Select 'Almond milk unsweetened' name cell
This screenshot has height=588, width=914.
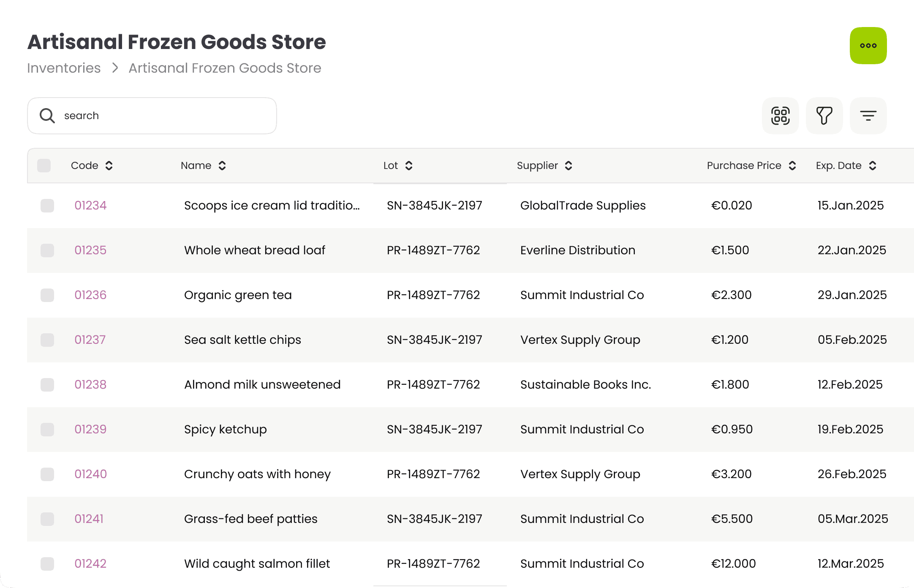point(262,384)
